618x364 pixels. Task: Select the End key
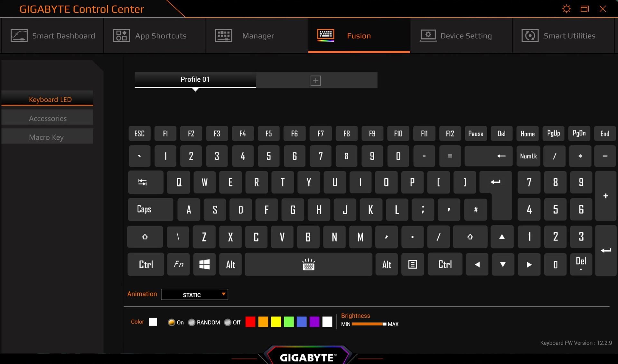[x=605, y=134]
